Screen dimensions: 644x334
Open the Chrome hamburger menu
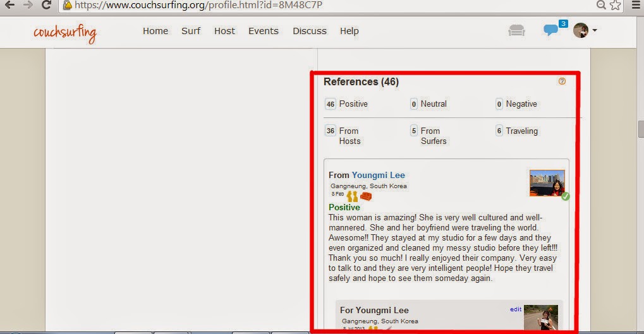[x=635, y=5]
